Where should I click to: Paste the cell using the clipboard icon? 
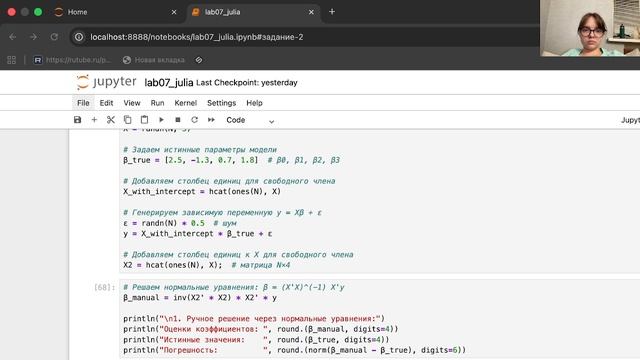coord(144,120)
